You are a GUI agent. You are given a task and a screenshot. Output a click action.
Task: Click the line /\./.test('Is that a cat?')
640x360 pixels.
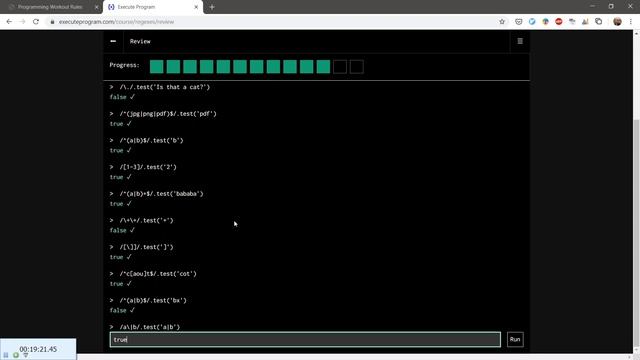pyautogui.click(x=164, y=87)
